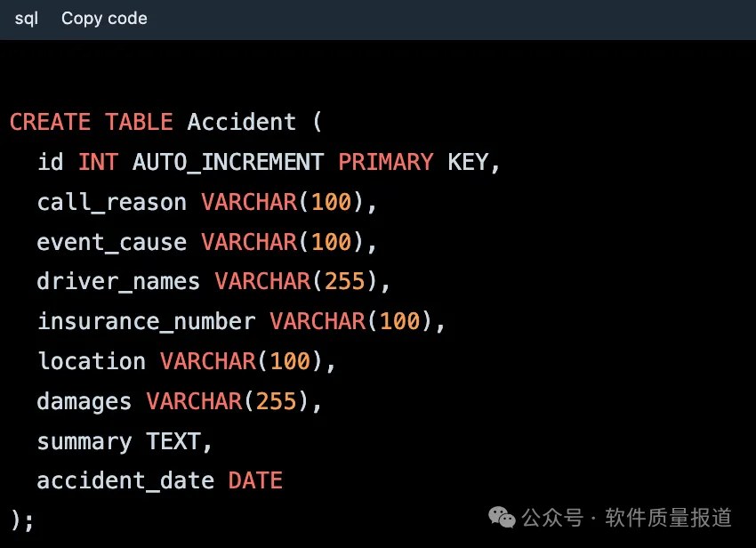Click the location column name
This screenshot has height=548, width=756.
tap(91, 361)
